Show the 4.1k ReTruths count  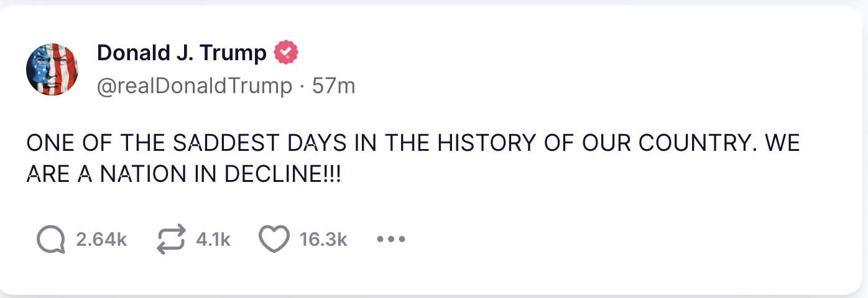coord(213,240)
